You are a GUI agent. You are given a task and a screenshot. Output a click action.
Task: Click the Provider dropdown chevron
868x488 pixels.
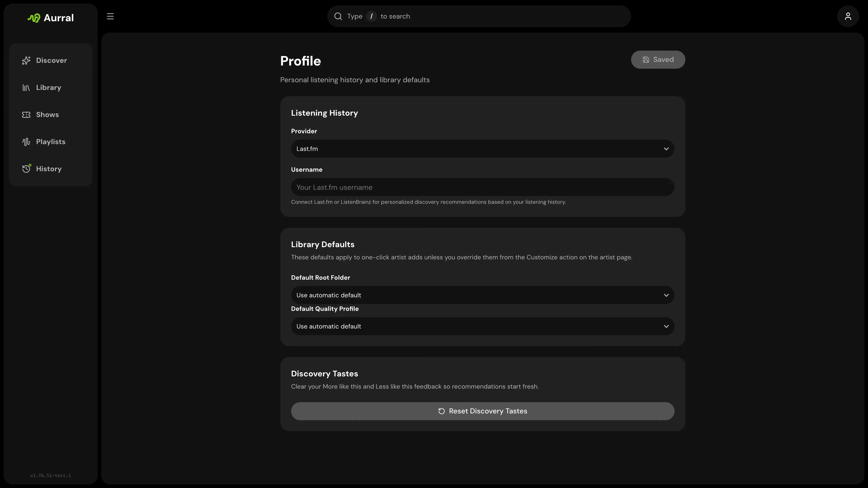point(666,149)
